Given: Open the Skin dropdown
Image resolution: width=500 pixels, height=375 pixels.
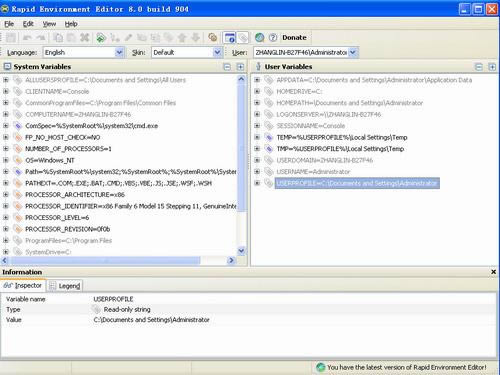Looking at the screenshot, I should 217,52.
